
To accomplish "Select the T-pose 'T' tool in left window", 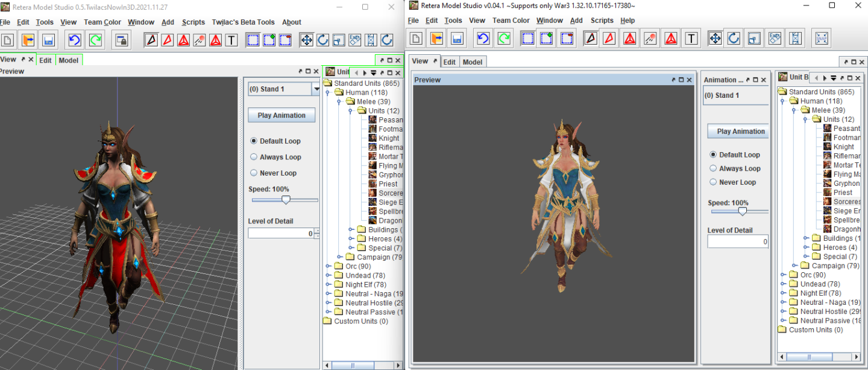I will pos(231,40).
